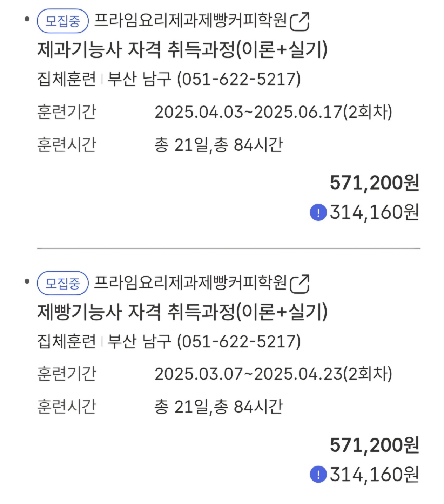
Task: Tap phone number in 제과기능사 listing
Action: [239, 79]
